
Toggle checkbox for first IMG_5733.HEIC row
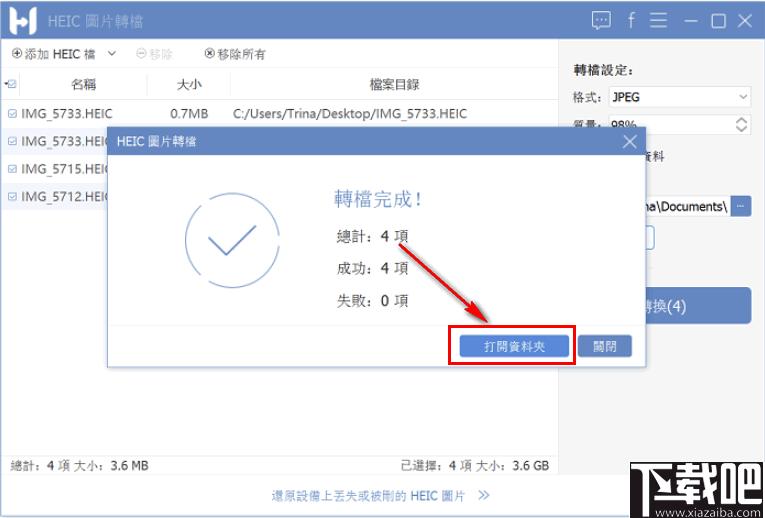pos(12,114)
